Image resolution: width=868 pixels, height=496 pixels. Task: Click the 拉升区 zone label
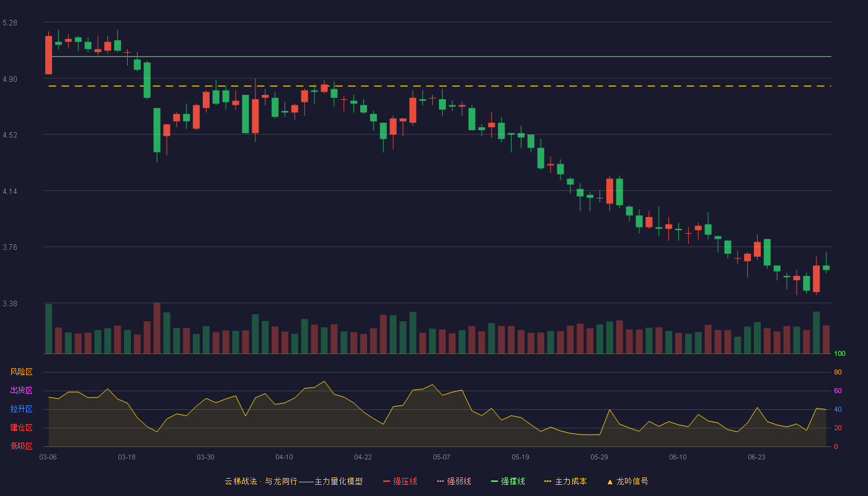pyautogui.click(x=21, y=409)
